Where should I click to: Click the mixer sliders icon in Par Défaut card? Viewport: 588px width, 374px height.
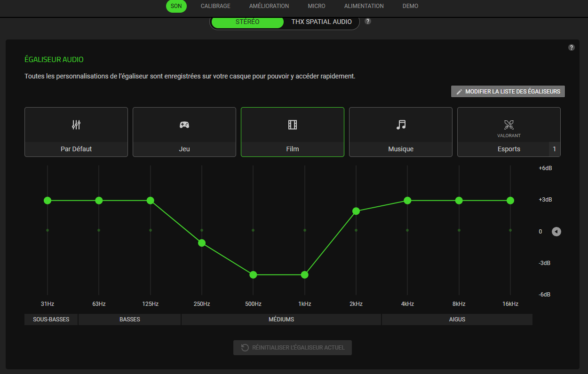point(76,125)
